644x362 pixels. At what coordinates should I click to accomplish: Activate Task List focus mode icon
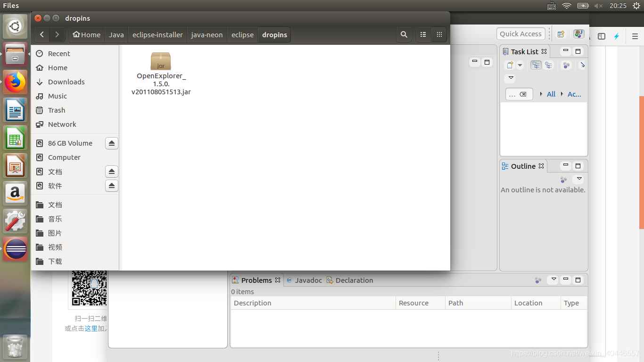tap(566, 65)
